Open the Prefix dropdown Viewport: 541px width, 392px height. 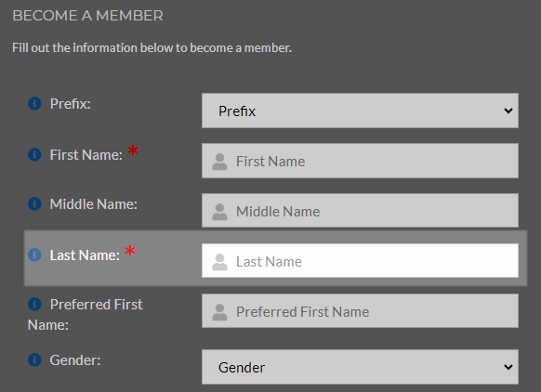coord(360,111)
